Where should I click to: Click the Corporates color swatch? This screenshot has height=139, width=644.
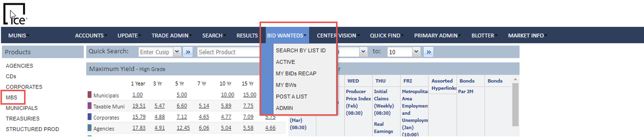pos(89,117)
